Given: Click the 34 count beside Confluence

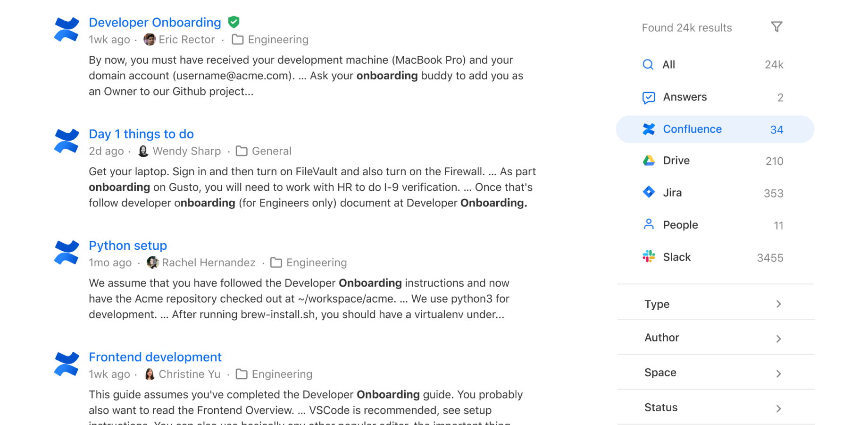Looking at the screenshot, I should click(776, 130).
